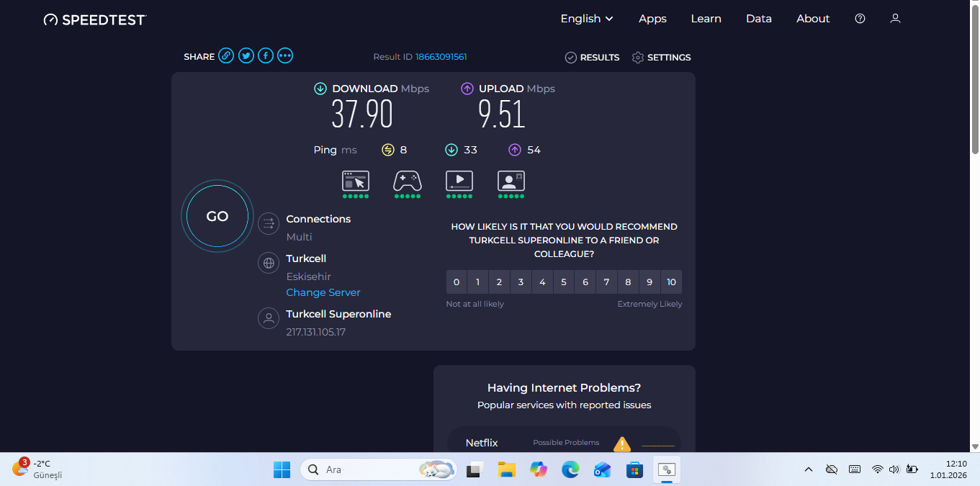
Task: Open Speedtest Settings
Action: (x=661, y=57)
